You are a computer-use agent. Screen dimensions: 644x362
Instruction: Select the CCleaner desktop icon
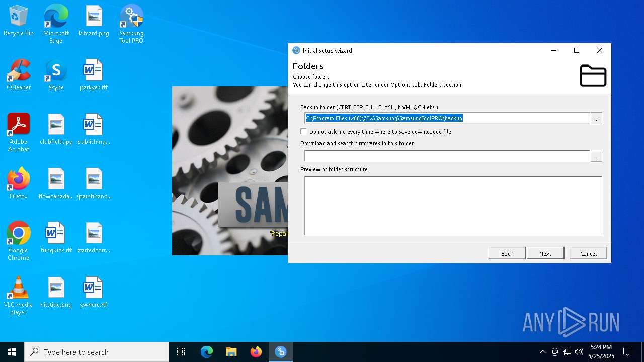[x=19, y=75]
